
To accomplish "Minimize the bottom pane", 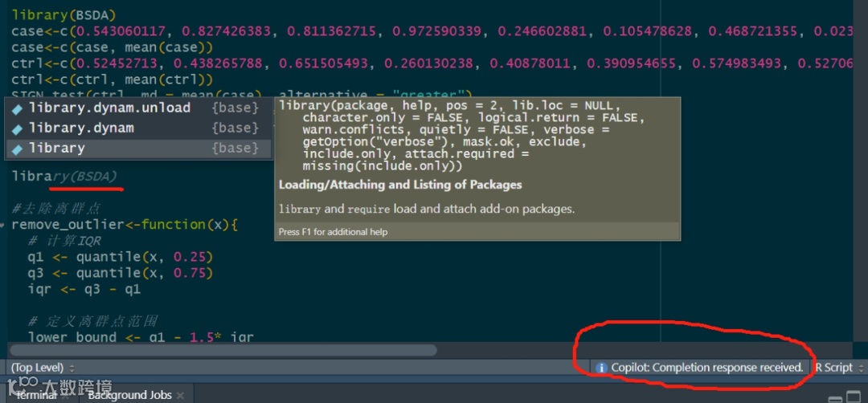I will 834,398.
